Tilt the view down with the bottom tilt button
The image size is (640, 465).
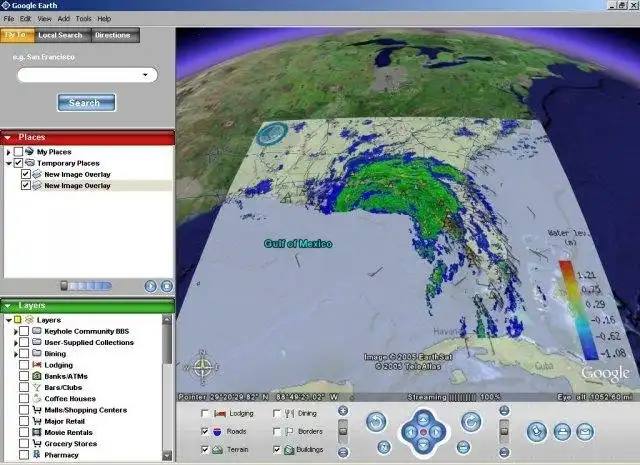coord(504,452)
